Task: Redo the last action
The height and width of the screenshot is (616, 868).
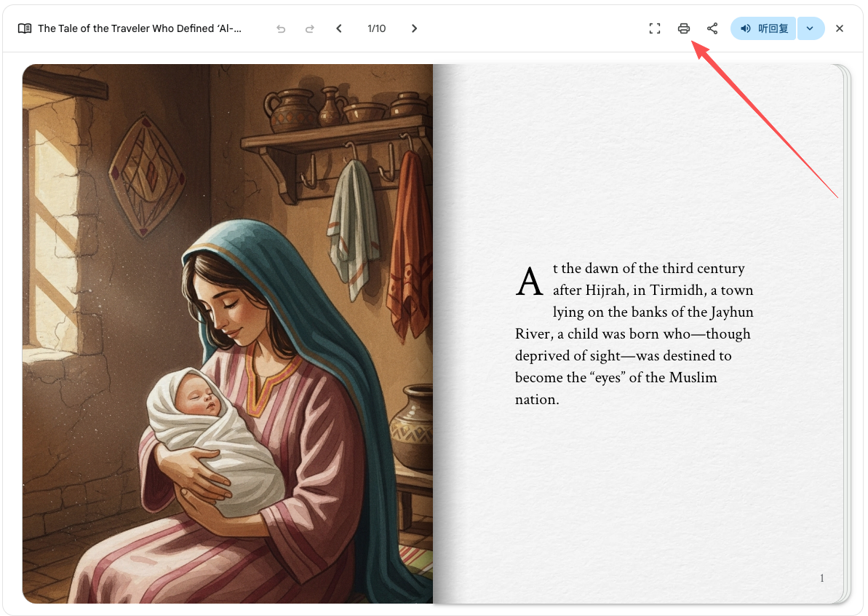Action: (x=310, y=28)
